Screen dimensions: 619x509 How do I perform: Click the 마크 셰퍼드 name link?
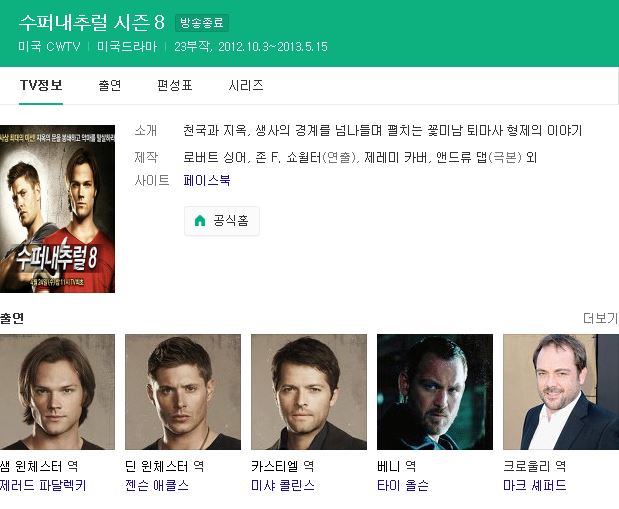[535, 485]
